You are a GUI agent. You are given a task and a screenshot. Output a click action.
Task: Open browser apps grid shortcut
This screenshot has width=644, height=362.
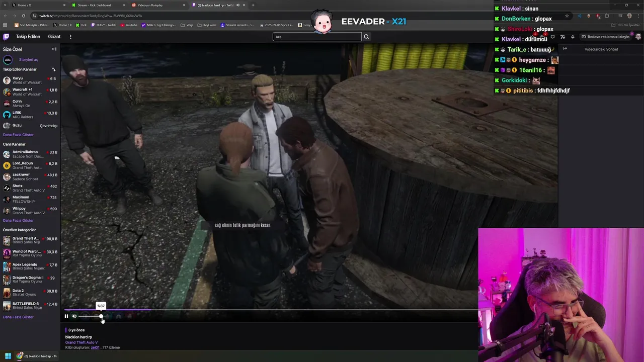click(5, 25)
